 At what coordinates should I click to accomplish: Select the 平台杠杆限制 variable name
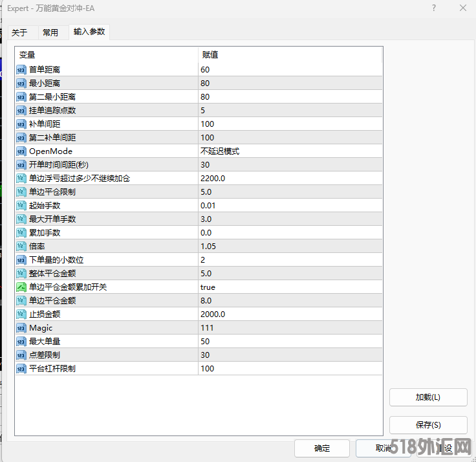52,369
